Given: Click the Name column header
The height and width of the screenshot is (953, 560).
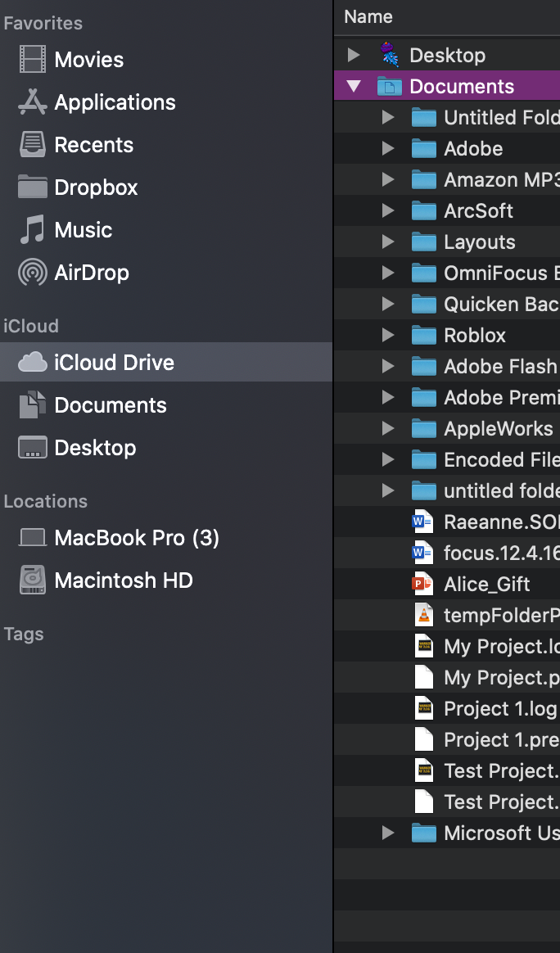Looking at the screenshot, I should [x=368, y=16].
